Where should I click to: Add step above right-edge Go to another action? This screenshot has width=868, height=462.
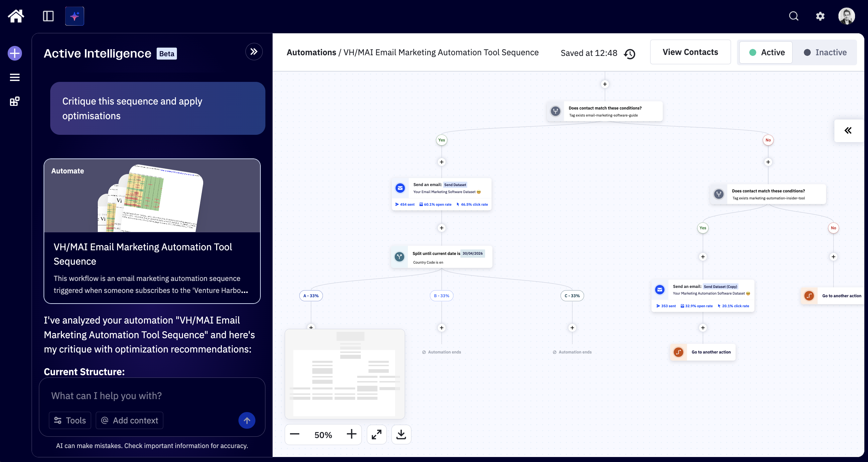(x=833, y=257)
